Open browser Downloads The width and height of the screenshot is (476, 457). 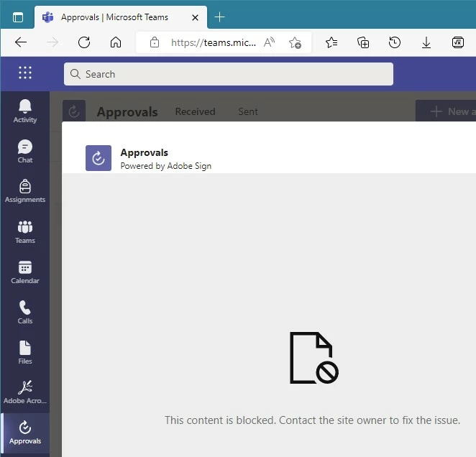point(426,42)
